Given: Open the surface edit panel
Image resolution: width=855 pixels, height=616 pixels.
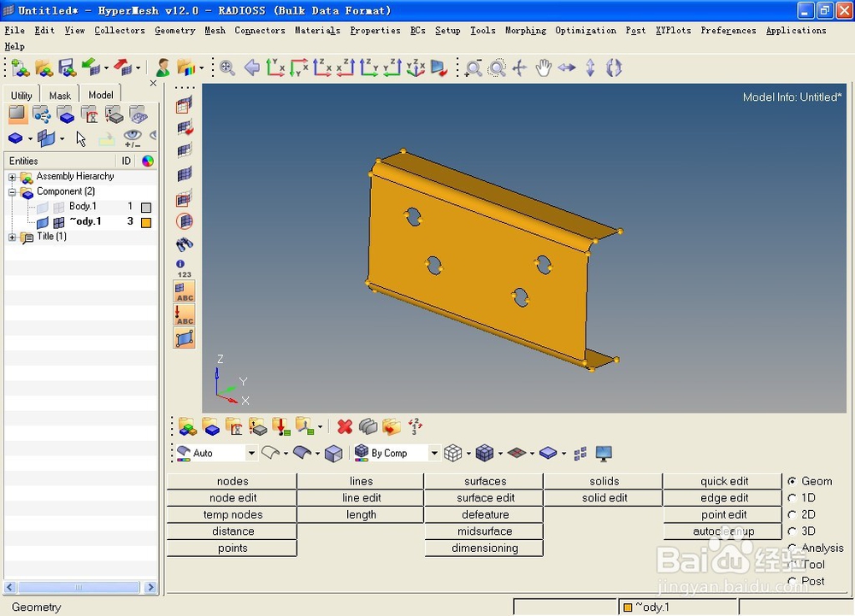Looking at the screenshot, I should pos(484,498).
